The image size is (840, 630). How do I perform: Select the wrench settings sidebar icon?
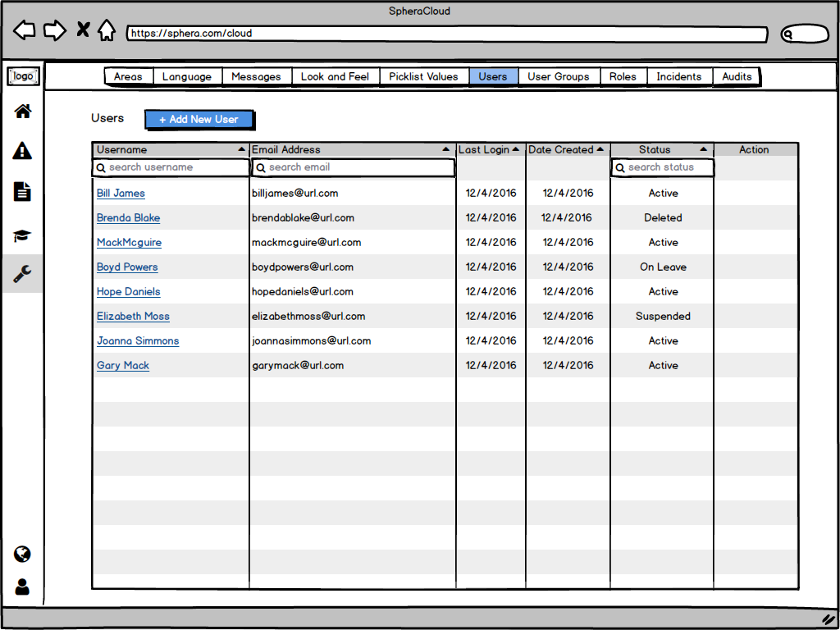click(x=22, y=274)
